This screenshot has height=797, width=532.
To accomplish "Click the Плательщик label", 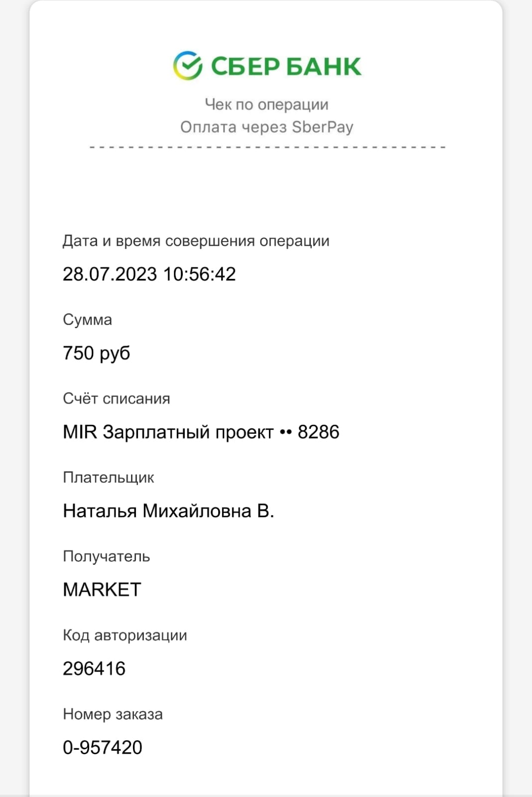I will coord(108,478).
